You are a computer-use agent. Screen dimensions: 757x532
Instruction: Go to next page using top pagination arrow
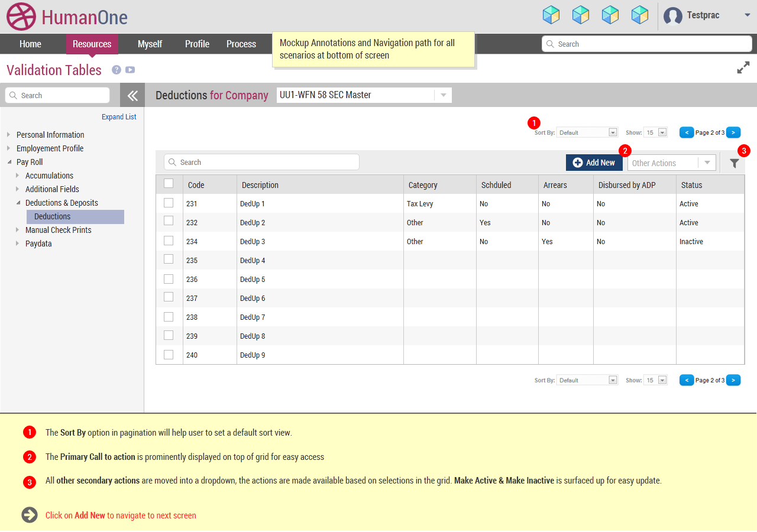pos(733,132)
